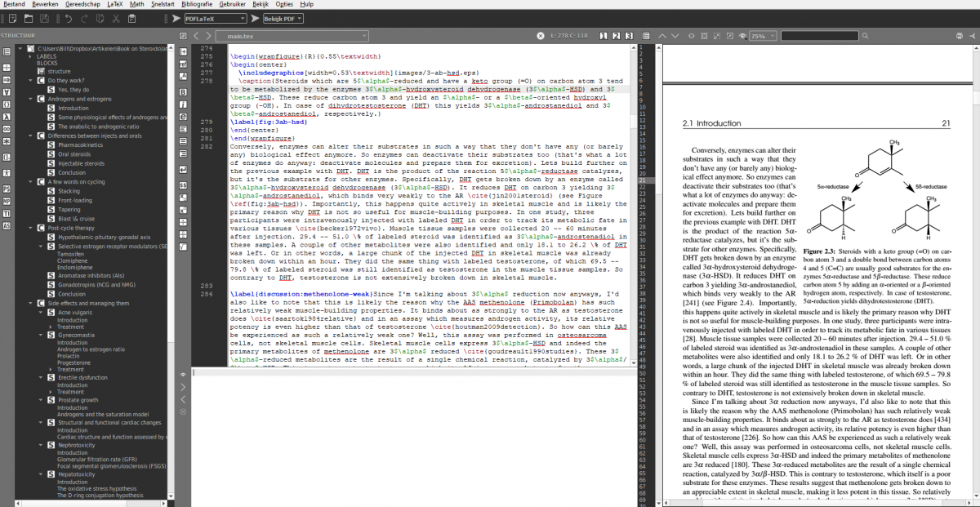Image resolution: width=980 pixels, height=507 pixels.
Task: Click the Save file toolbar icon
Action: [43, 17]
